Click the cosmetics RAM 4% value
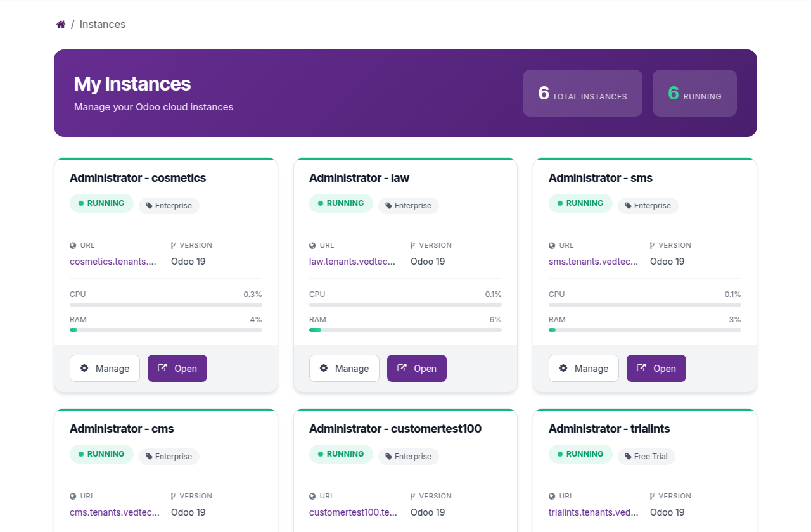The width and height of the screenshot is (811, 532). point(256,320)
